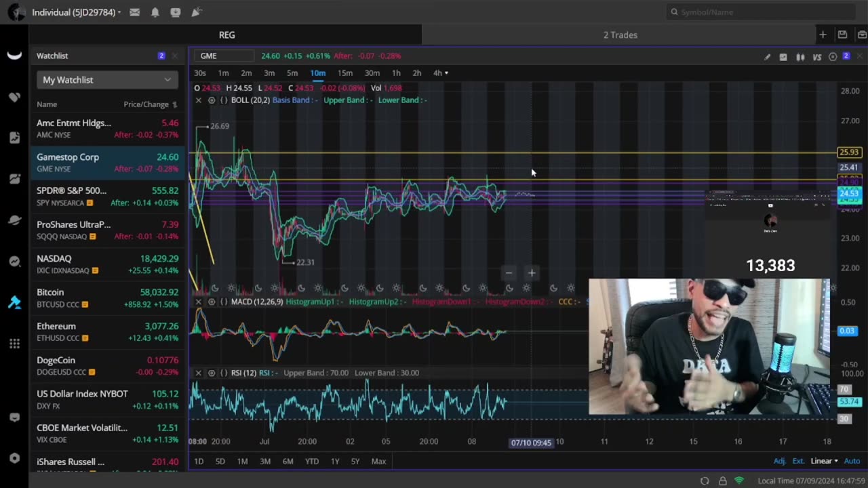Switch to the REG tab
Image resolution: width=868 pixels, height=488 pixels.
[226, 35]
